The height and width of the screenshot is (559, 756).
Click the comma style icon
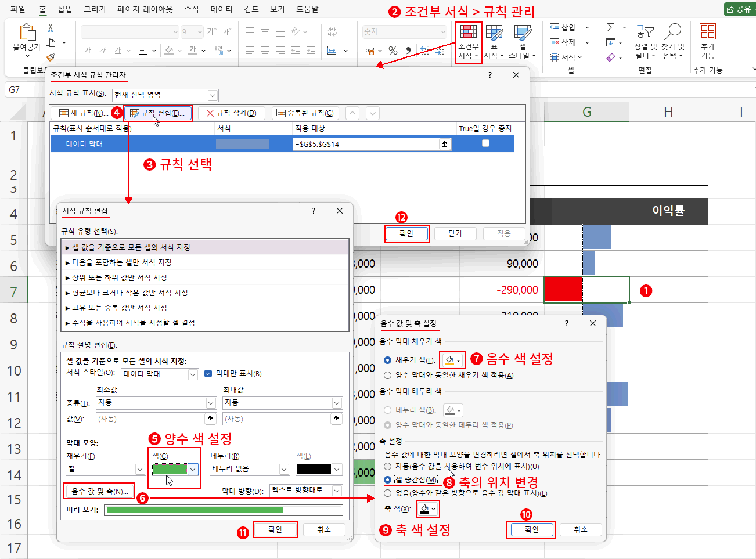[408, 51]
